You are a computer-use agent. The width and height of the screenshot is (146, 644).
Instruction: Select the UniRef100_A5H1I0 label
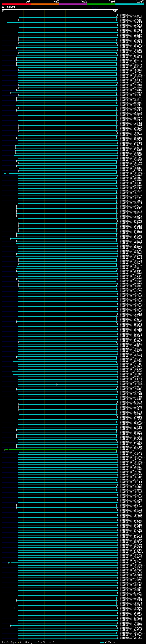tap(131, 133)
